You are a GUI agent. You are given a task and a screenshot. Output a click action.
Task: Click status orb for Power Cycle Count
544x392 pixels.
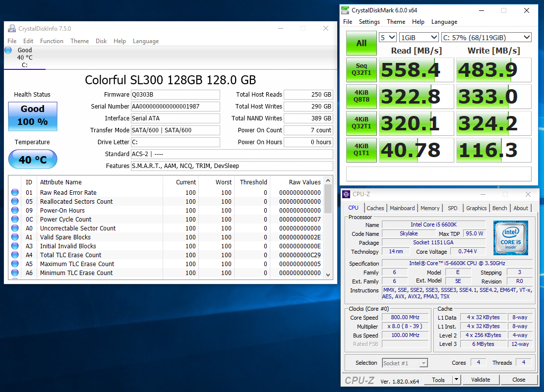click(x=15, y=220)
